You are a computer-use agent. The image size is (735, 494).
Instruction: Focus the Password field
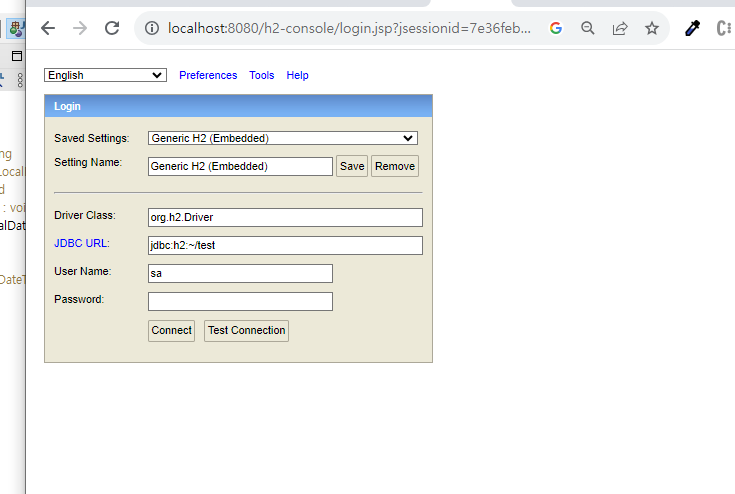pyautogui.click(x=240, y=301)
